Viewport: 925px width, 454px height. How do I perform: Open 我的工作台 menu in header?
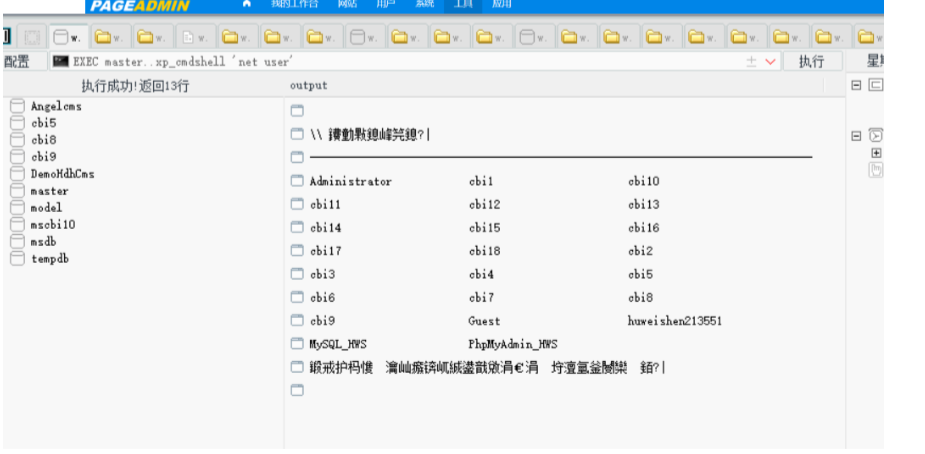294,4
